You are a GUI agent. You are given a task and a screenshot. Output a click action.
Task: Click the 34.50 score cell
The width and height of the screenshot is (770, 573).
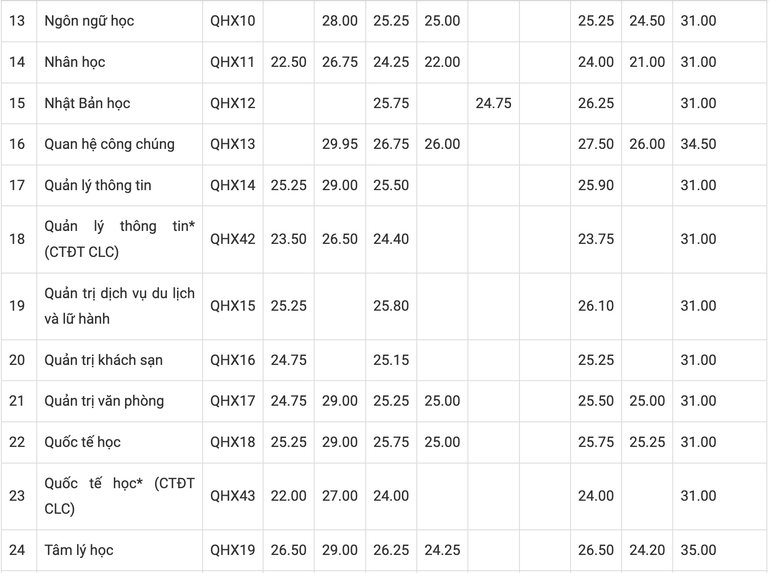[x=698, y=144]
